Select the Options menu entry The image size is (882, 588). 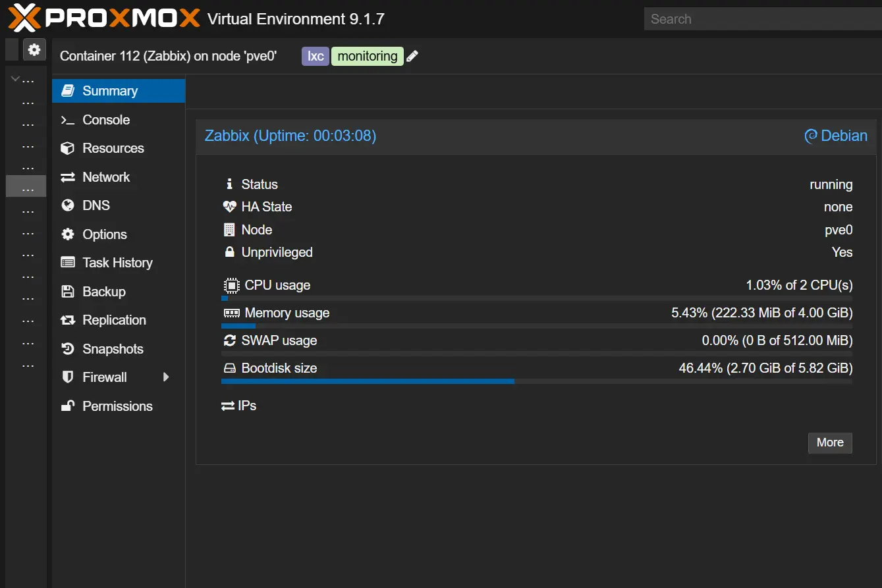(104, 234)
